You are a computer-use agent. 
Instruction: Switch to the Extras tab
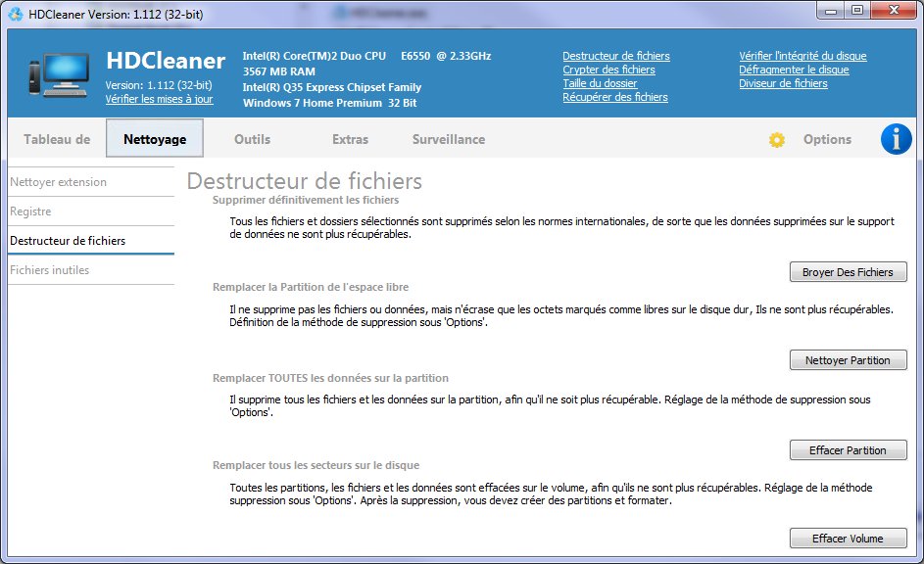point(350,139)
